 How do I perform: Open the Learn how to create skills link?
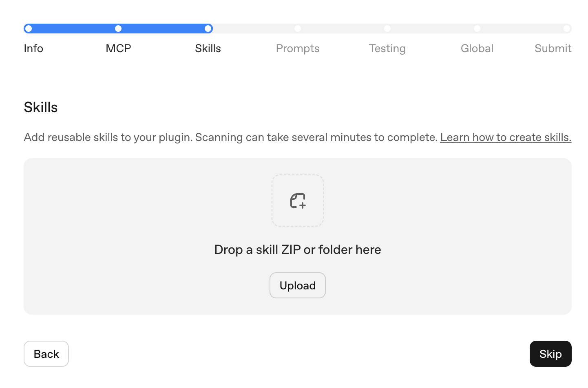click(x=506, y=137)
